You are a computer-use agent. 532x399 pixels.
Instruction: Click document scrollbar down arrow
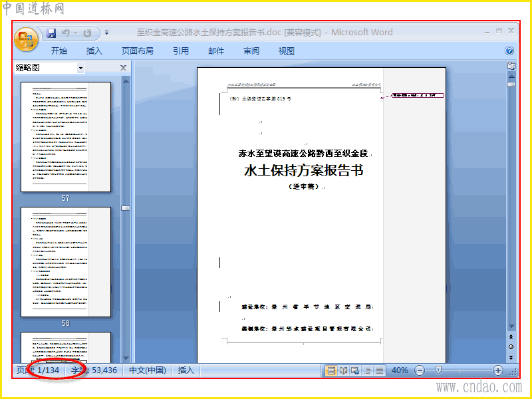[x=511, y=327]
